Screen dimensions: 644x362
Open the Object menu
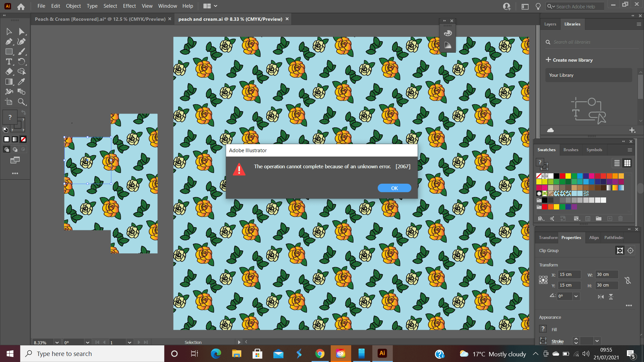pyautogui.click(x=73, y=6)
